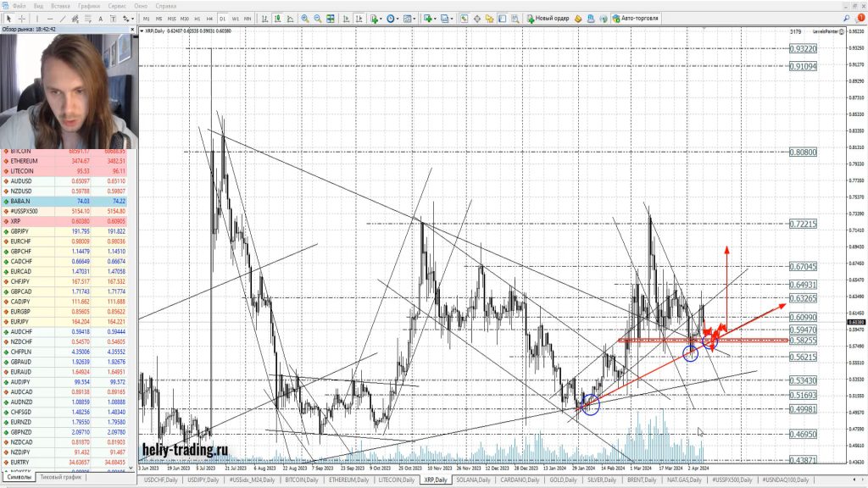Select the cursor arrow tool
The image size is (868, 488).
9,18
